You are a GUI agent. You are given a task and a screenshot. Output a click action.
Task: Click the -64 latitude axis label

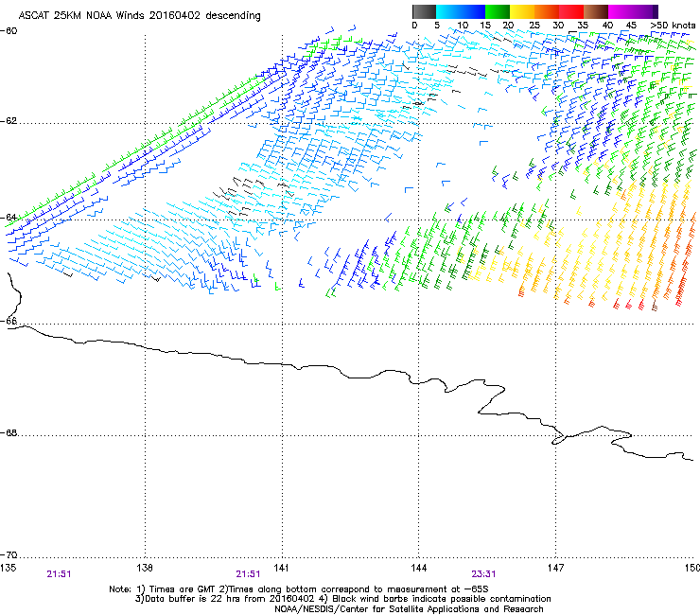(9, 218)
